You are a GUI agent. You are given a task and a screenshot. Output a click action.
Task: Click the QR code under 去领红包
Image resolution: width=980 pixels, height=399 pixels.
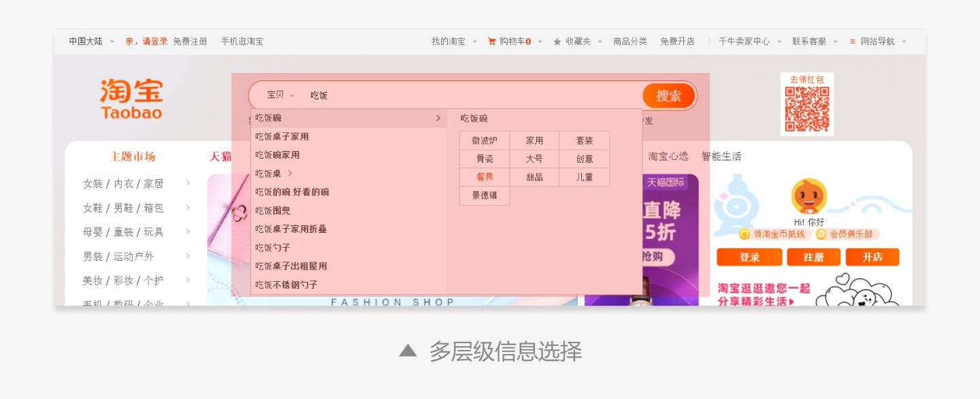[807, 109]
